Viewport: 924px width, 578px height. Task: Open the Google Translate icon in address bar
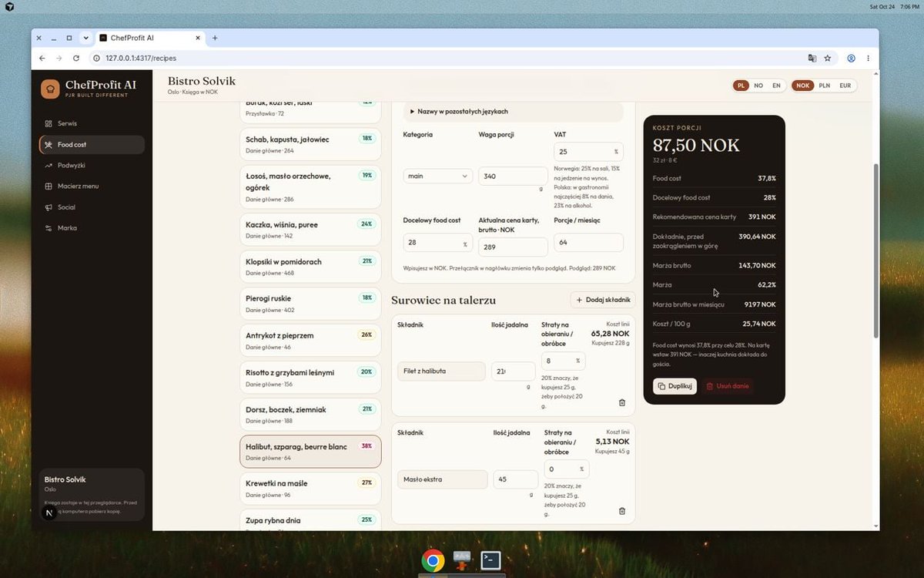click(812, 58)
